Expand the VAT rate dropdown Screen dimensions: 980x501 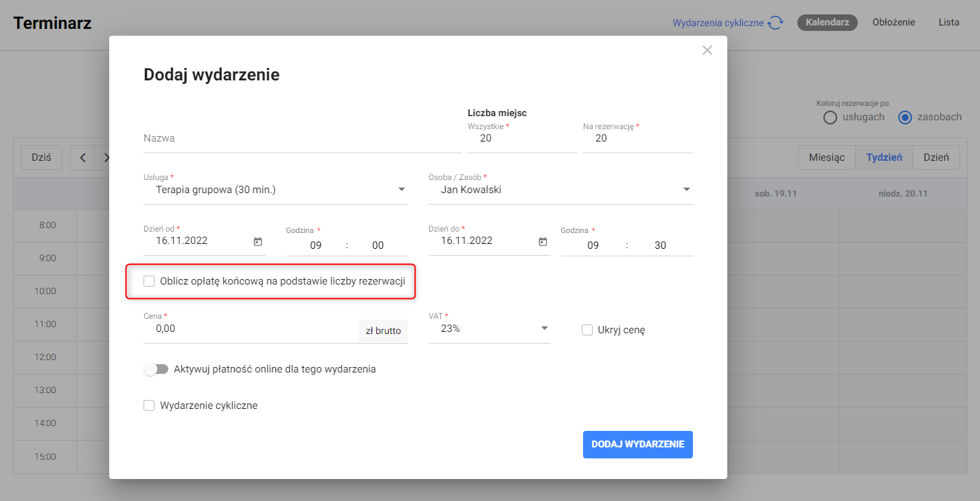544,329
